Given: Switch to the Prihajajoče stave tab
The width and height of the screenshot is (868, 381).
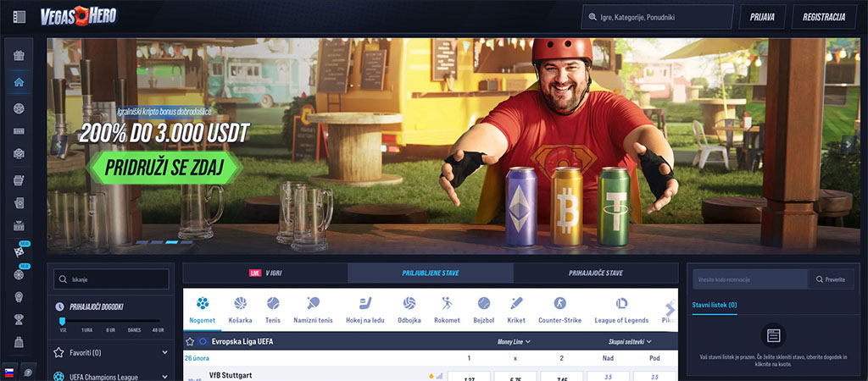Looking at the screenshot, I should point(596,273).
